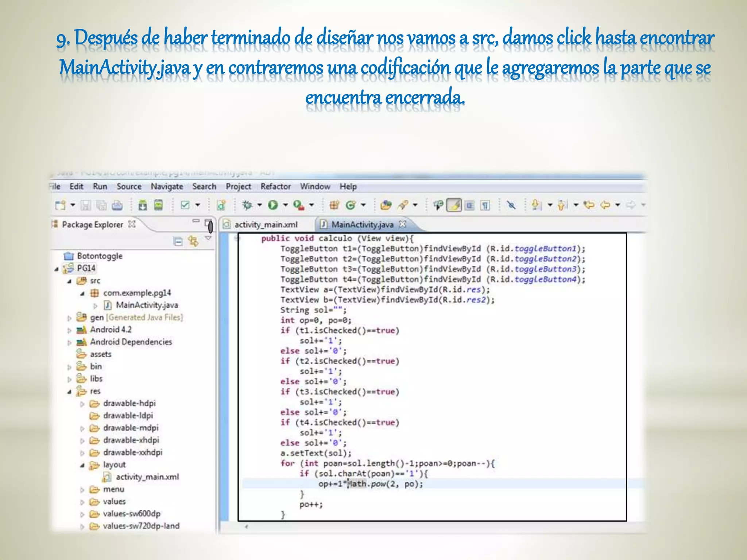Expand the Android 4.2 library node
The width and height of the screenshot is (747, 560).
69,330
